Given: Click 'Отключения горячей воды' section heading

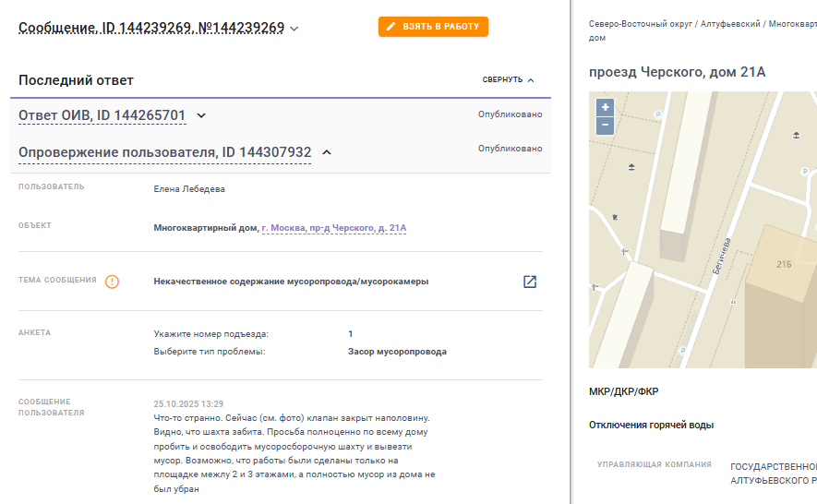Looking at the screenshot, I should tap(651, 425).
